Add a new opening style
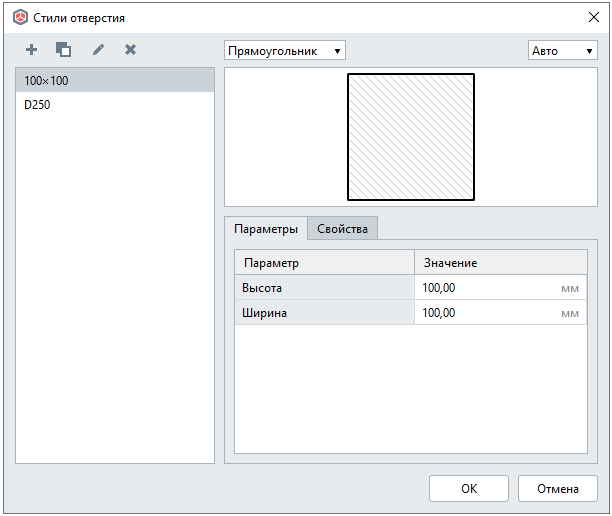Viewport: 612px width, 516px height. pos(32,49)
